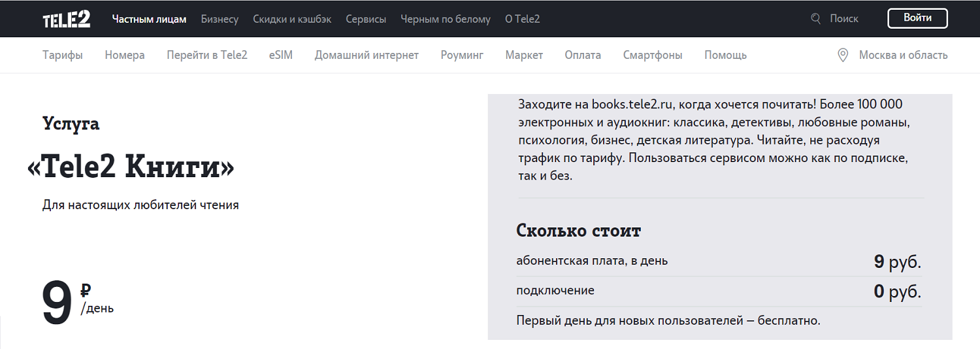
Task: Click the search magnifier icon
Action: pos(815,19)
